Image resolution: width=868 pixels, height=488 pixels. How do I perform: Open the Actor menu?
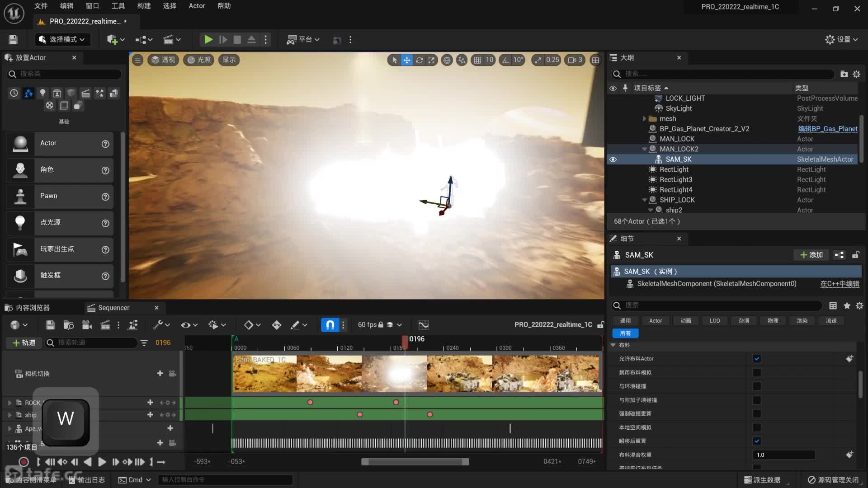tap(197, 6)
